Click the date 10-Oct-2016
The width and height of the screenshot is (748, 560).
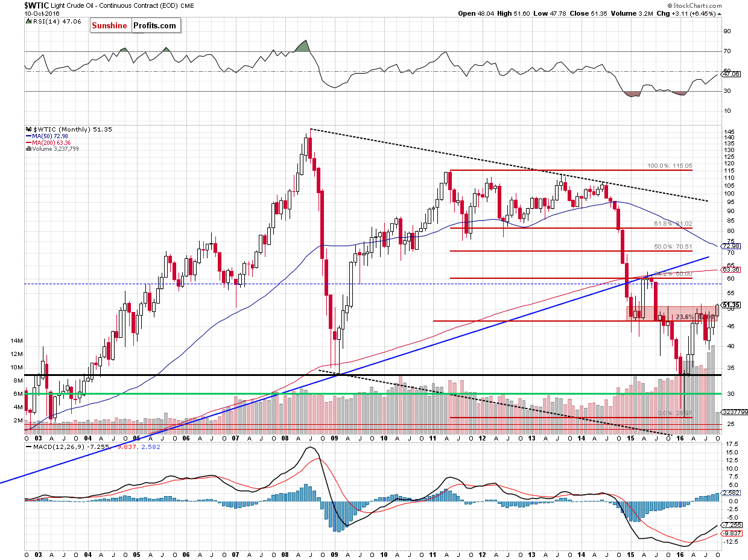tap(42, 13)
